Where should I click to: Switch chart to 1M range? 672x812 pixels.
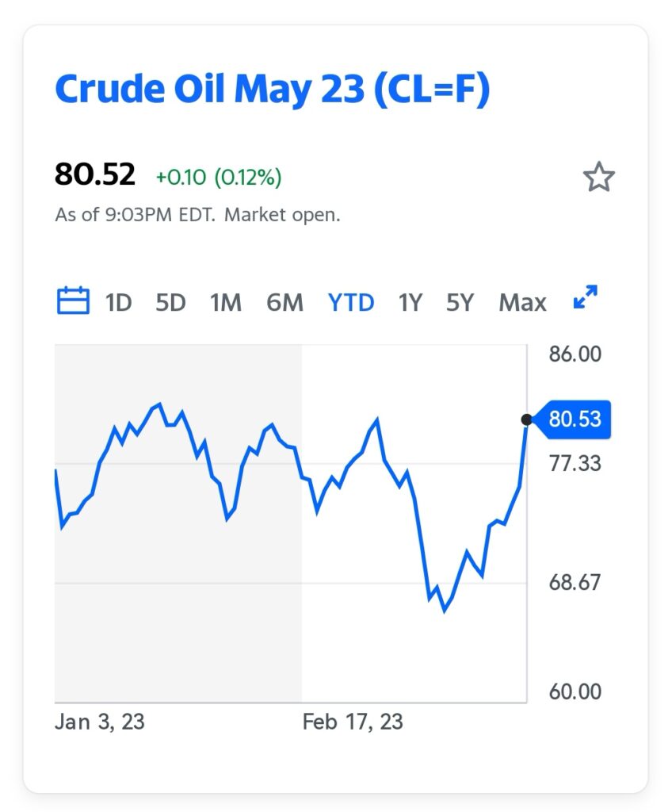point(226,302)
